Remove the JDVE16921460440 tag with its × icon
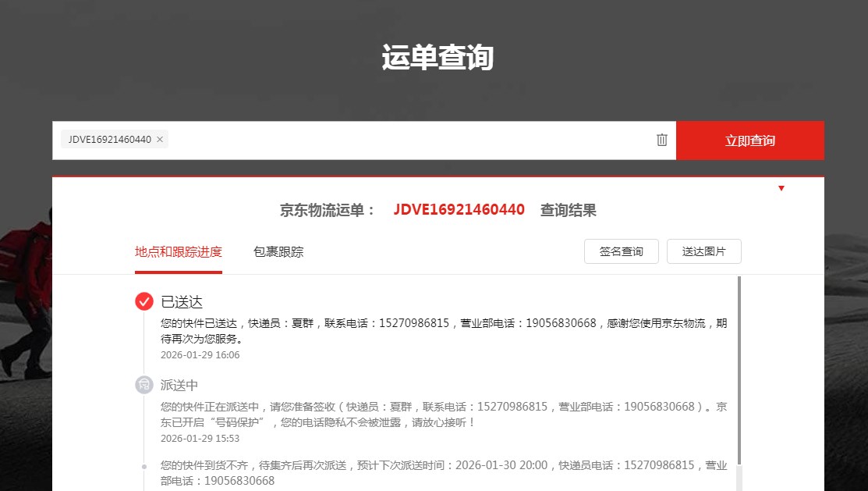This screenshot has height=491, width=868. coord(160,140)
